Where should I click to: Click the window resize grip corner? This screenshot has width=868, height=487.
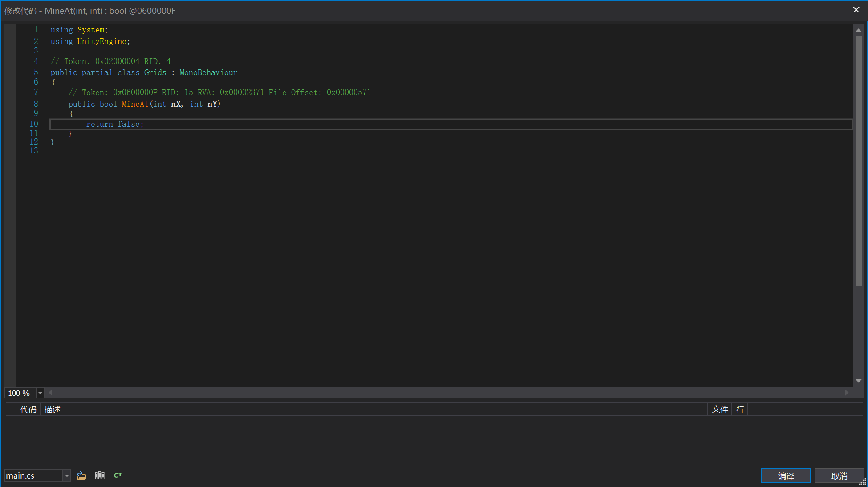[x=862, y=482]
